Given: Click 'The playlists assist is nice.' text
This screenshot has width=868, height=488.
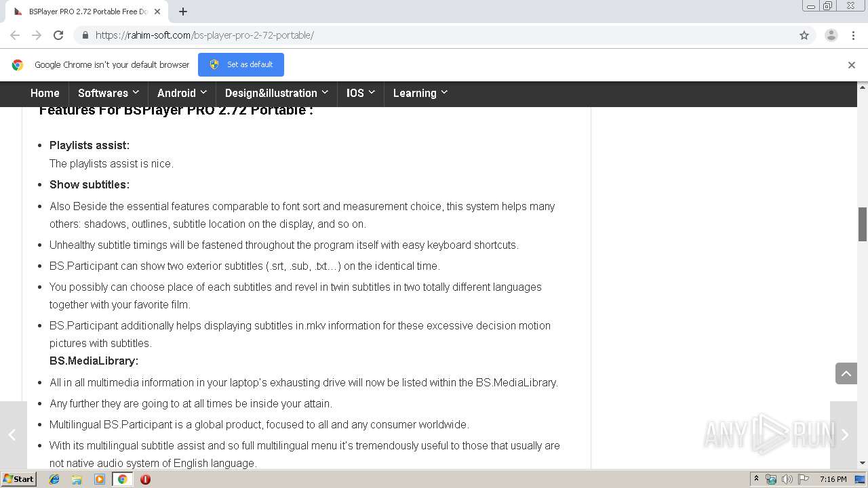Looking at the screenshot, I should (111, 163).
